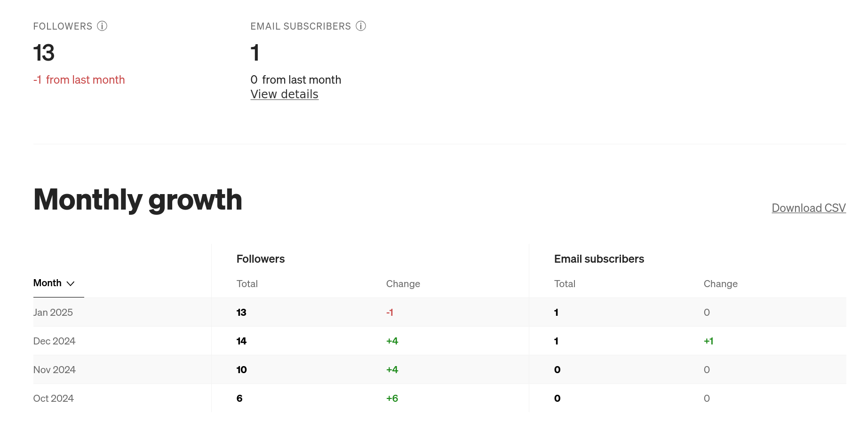Select the Dec 2024 row
Viewport: 868px width, 422px height.
pyautogui.click(x=54, y=341)
